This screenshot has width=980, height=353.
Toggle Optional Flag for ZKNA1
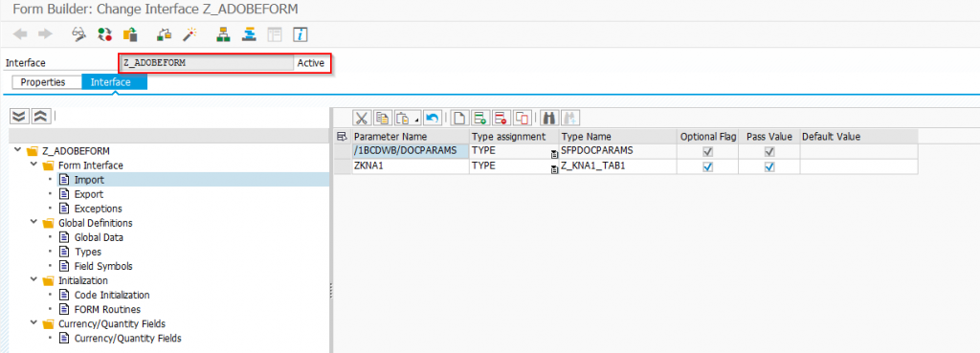tap(708, 166)
